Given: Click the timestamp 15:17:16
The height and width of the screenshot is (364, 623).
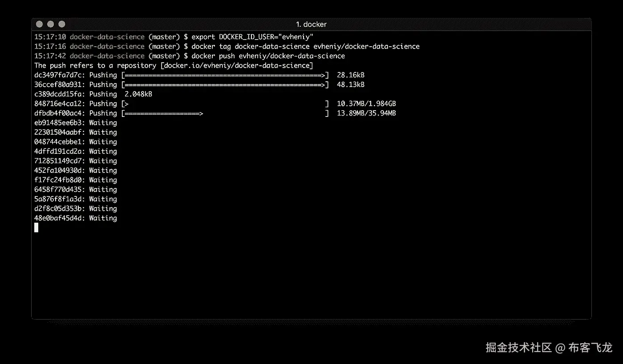Looking at the screenshot, I should [50, 46].
